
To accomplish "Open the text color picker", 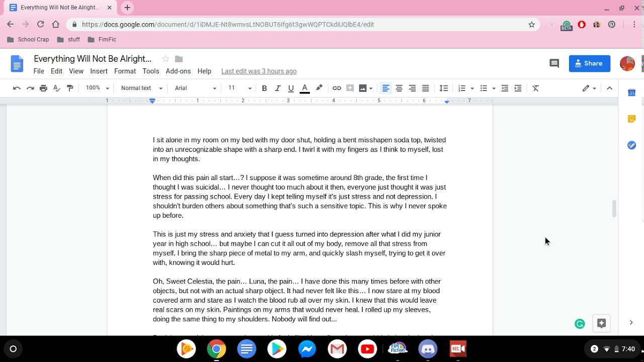I will [304, 88].
